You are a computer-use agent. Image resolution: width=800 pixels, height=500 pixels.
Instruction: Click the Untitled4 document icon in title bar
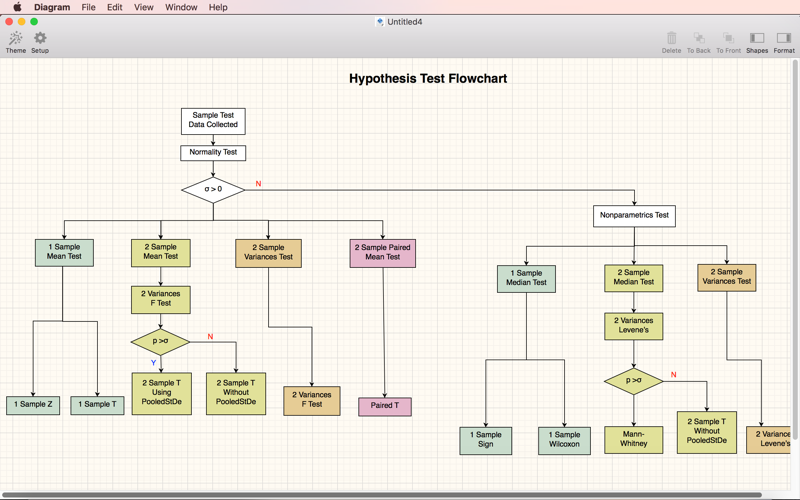click(380, 22)
